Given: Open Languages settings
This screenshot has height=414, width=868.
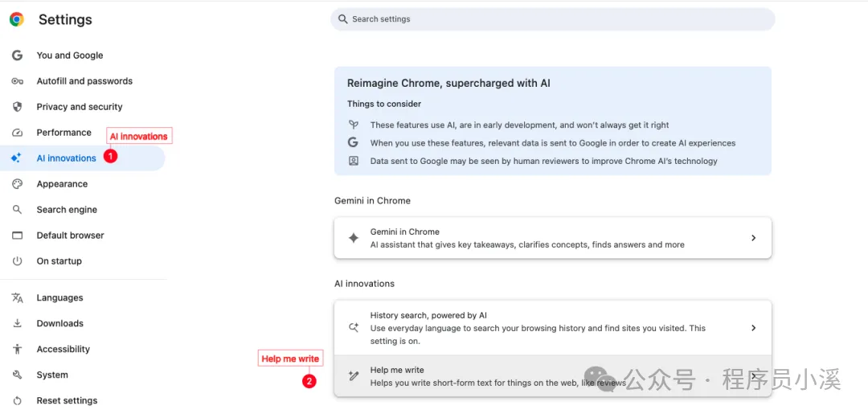Looking at the screenshot, I should [x=59, y=297].
